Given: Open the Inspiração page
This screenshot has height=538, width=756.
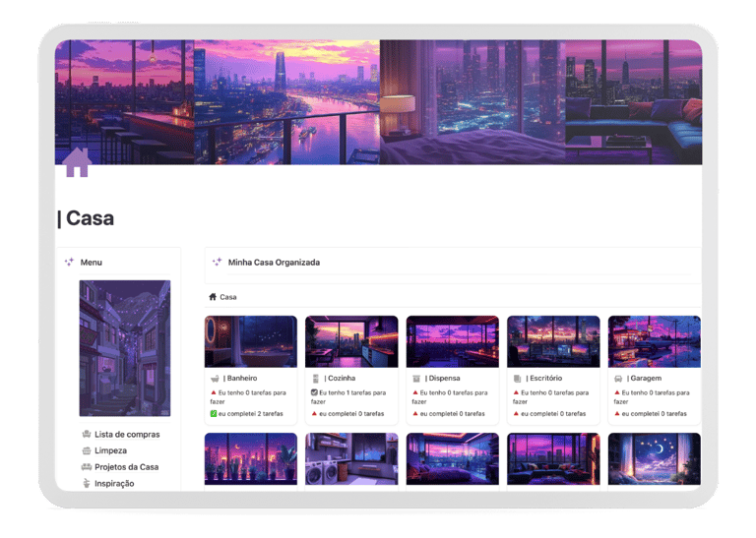Looking at the screenshot, I should coord(114,483).
